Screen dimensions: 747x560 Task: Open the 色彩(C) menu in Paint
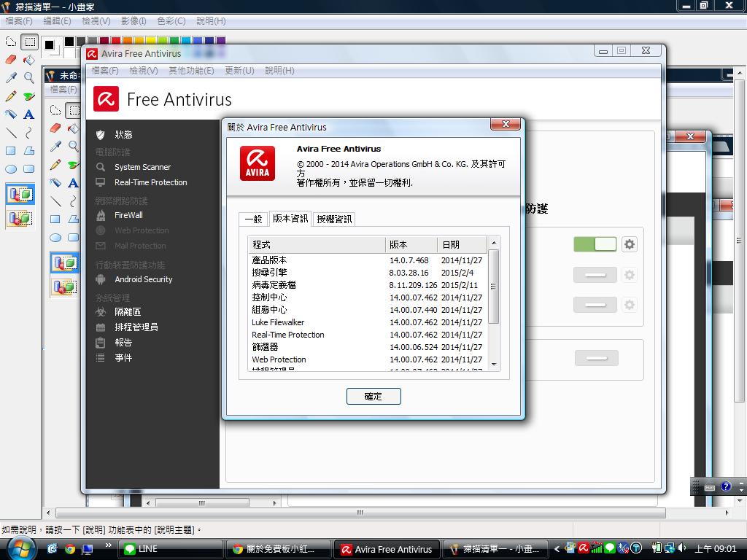coord(171,21)
